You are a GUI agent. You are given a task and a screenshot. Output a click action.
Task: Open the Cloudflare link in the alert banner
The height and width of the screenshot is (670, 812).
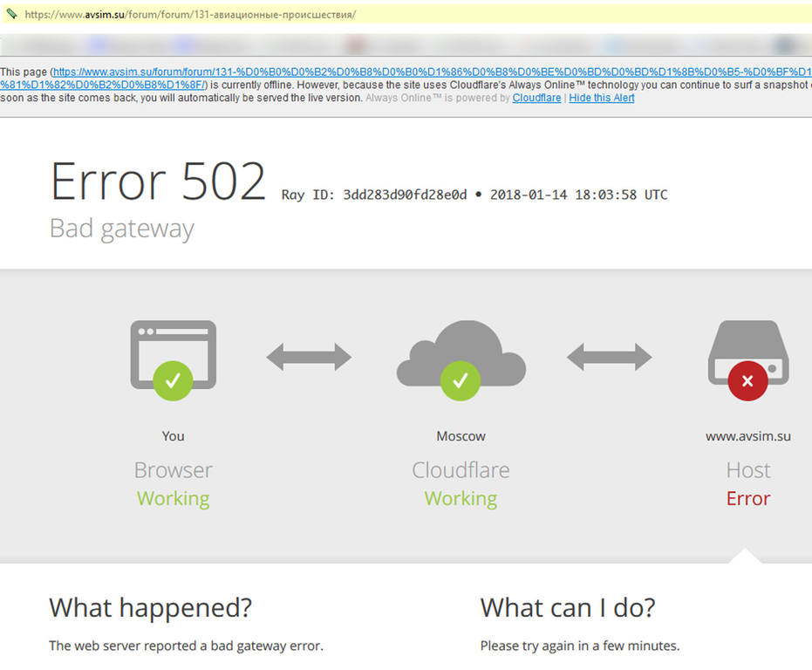pos(536,98)
